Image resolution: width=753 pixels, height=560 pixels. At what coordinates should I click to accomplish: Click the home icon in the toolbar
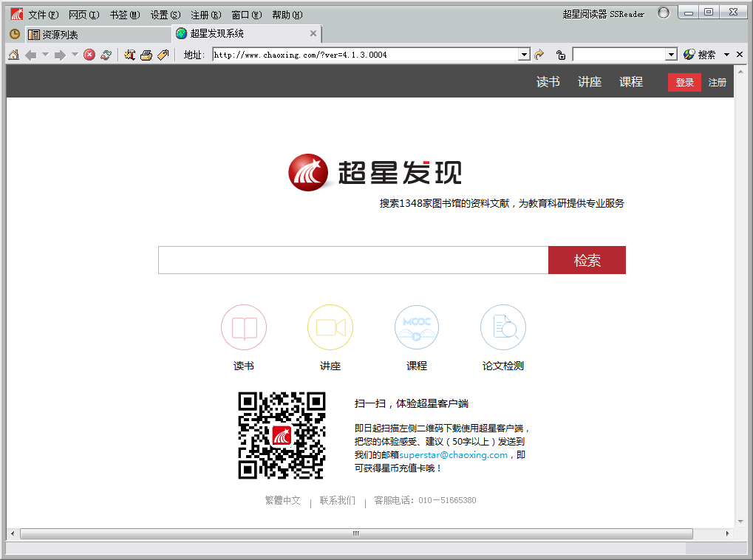click(13, 55)
